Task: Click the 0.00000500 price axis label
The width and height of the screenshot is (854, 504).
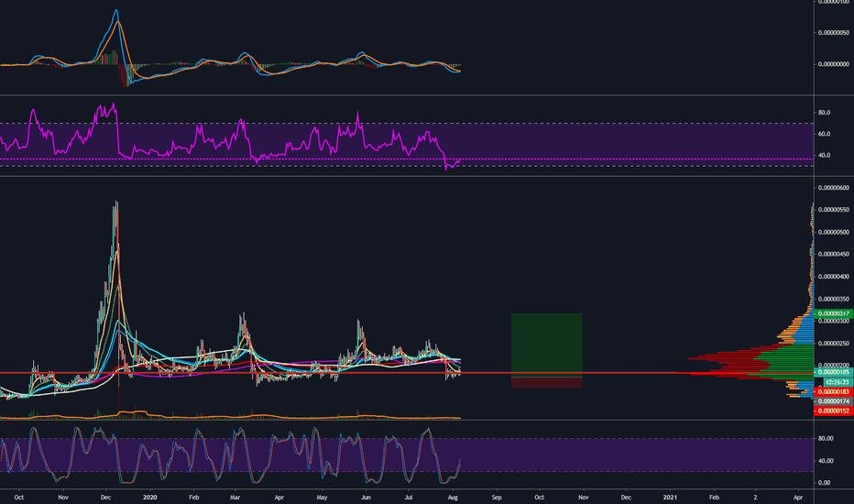Action: pyautogui.click(x=833, y=232)
